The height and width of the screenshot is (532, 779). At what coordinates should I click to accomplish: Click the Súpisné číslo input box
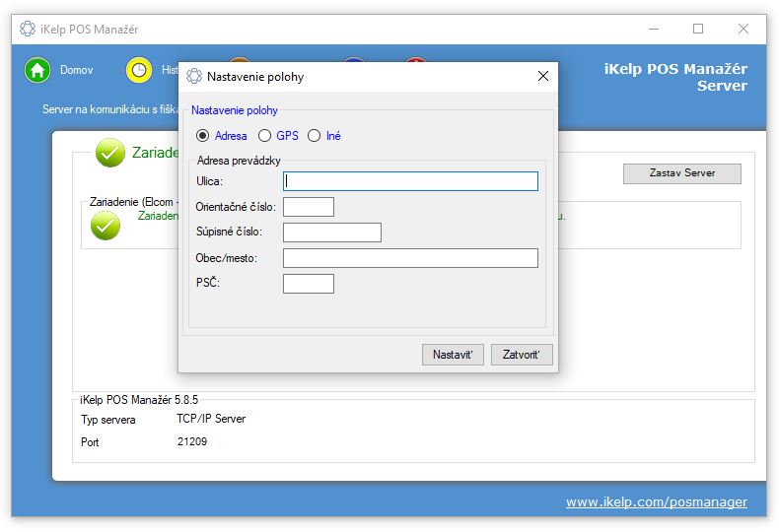point(331,233)
